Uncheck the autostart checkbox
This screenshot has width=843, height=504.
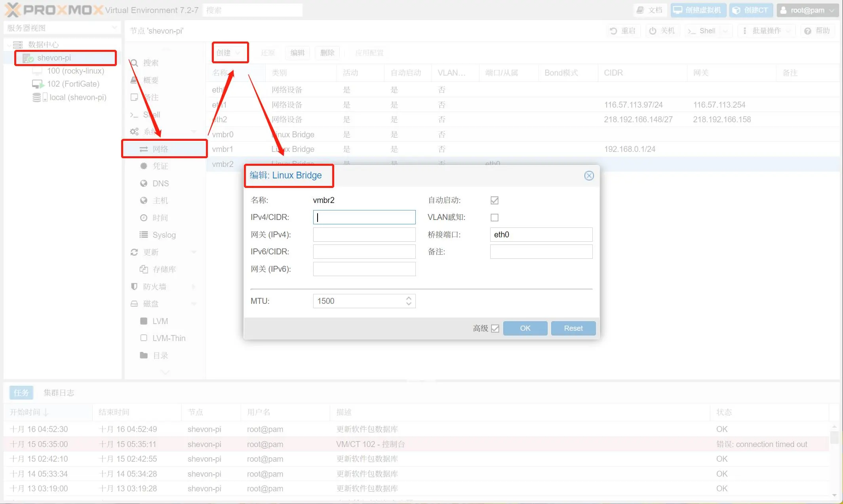(x=494, y=200)
